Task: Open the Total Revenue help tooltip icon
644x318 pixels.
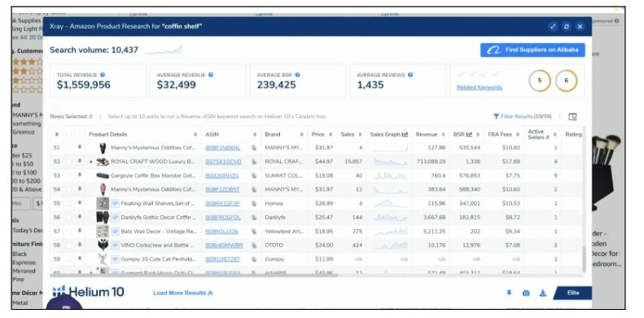Action: 103,75
